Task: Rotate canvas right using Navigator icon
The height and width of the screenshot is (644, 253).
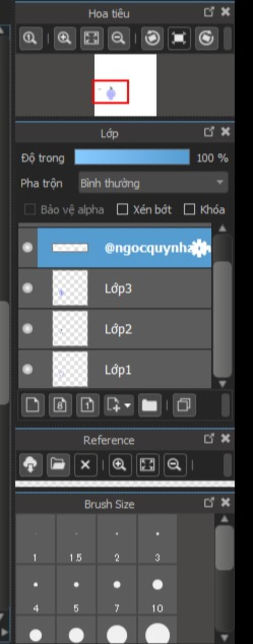Action: coord(206,38)
